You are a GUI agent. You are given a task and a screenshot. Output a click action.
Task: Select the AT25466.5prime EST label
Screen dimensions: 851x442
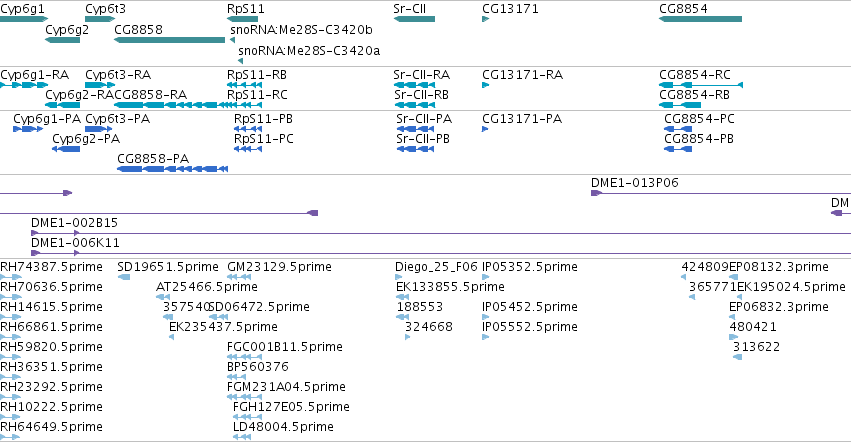point(206,286)
